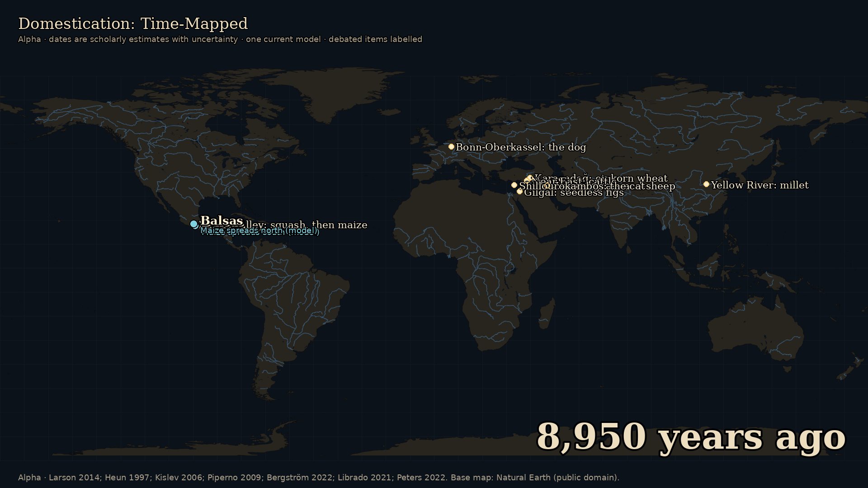Click the 'dates are scholarly estimates' subtitle line
Image resolution: width=868 pixels, height=488 pixels.
[x=220, y=39]
